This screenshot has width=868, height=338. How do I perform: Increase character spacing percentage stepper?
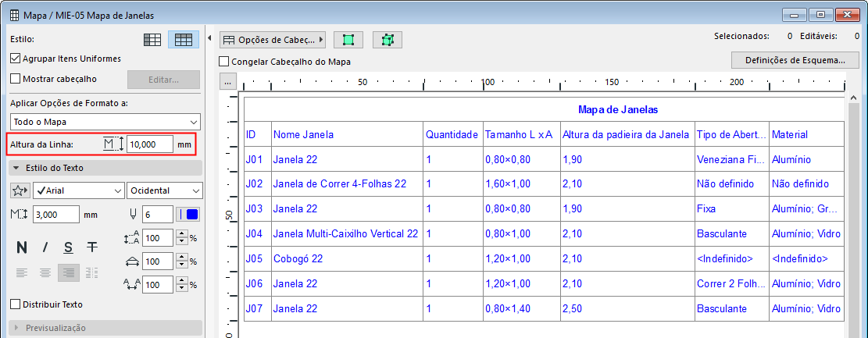point(182,282)
